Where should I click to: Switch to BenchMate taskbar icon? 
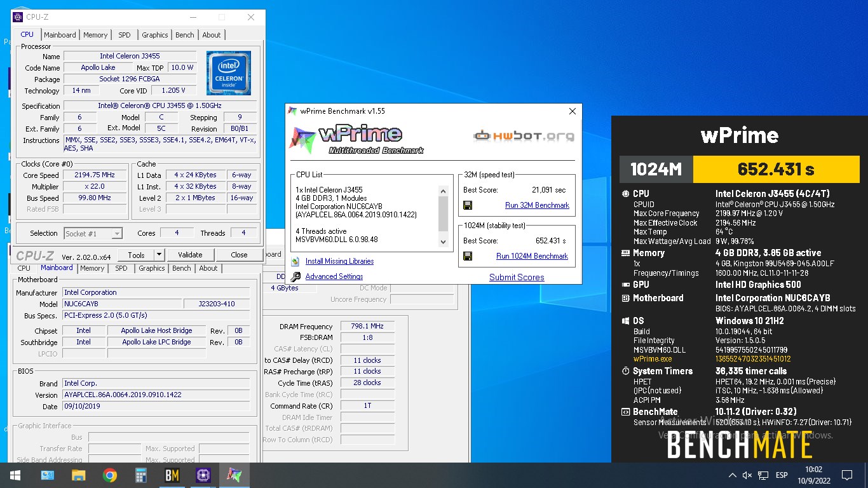[172, 475]
